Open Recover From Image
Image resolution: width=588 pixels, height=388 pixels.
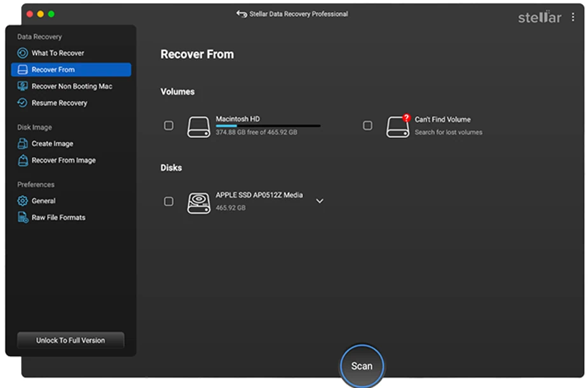[24, 160]
